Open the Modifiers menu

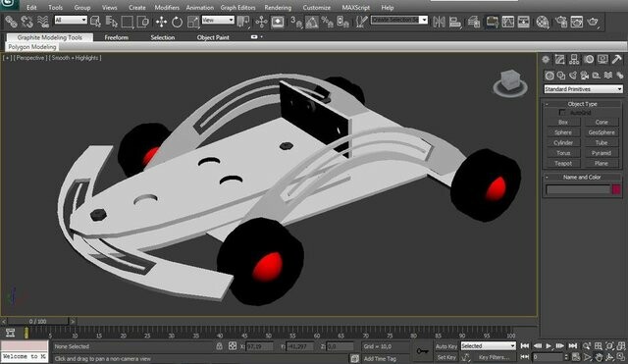coord(167,7)
